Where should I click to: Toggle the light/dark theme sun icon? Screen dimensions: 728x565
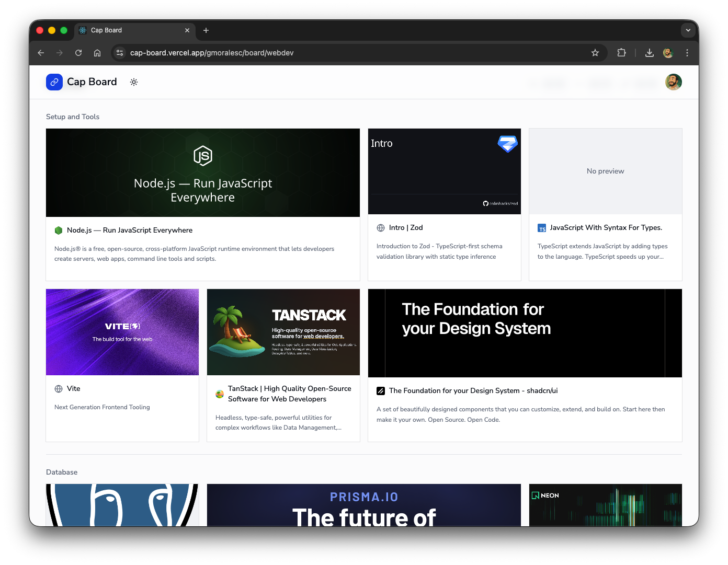coord(134,82)
